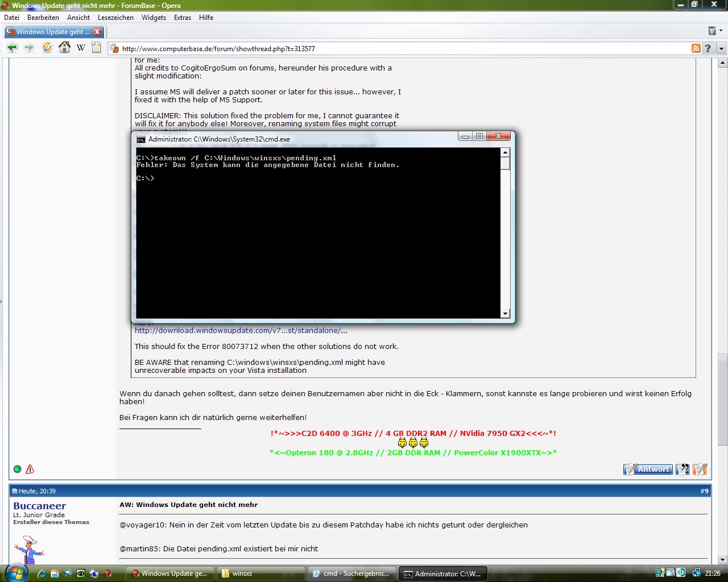728x582 pixels.
Task: Click the multi-quote icon next to Antwort
Action: tap(682, 469)
